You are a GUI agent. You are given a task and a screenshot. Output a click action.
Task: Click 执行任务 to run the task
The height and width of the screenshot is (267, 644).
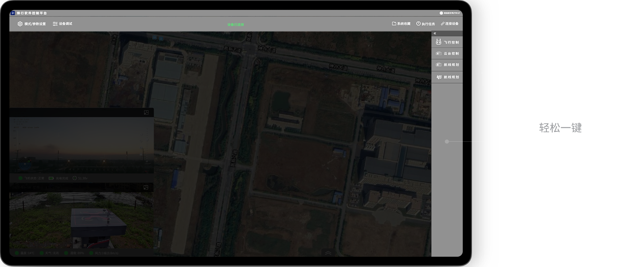click(x=425, y=24)
